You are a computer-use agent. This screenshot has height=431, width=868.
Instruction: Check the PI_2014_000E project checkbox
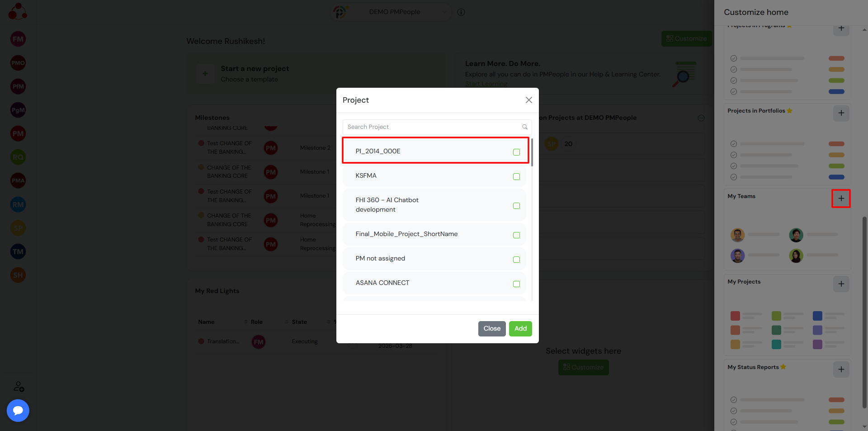pyautogui.click(x=516, y=152)
